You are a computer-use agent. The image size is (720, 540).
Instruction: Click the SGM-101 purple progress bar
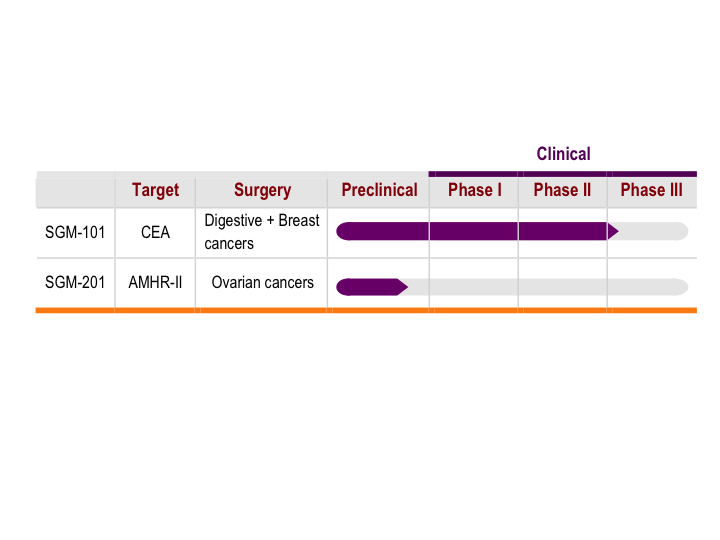pyautogui.click(x=478, y=231)
